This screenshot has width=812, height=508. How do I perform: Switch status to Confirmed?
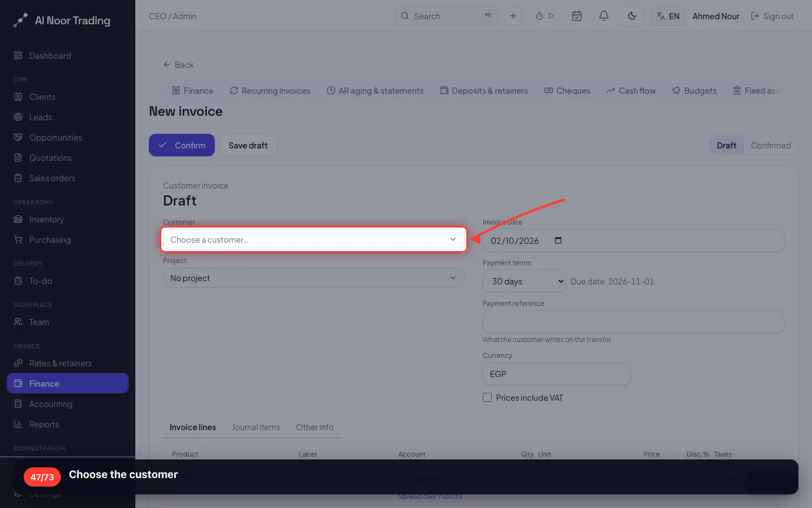[x=770, y=145]
